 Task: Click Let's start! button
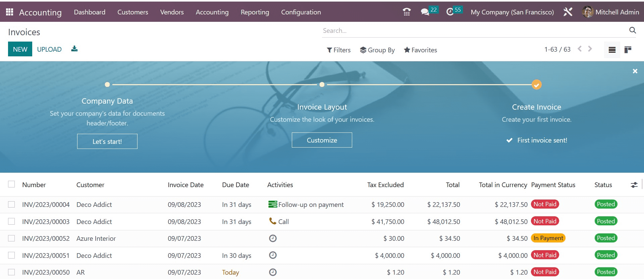coord(107,141)
